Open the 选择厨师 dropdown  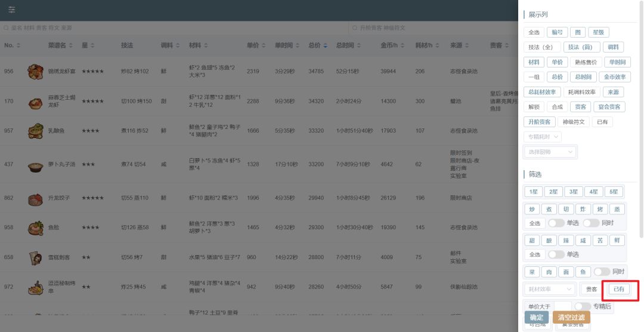[550, 152]
